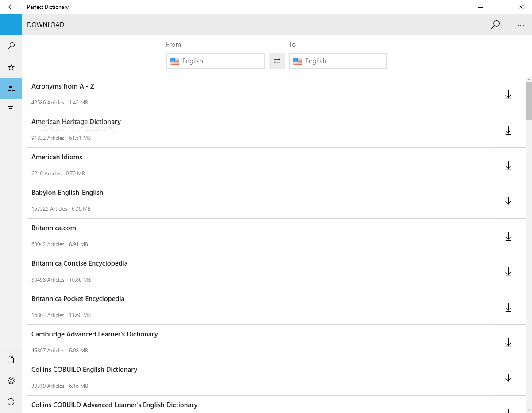
Task: Click the '33319 Articles 6.16 MB' details
Action: tap(60, 386)
